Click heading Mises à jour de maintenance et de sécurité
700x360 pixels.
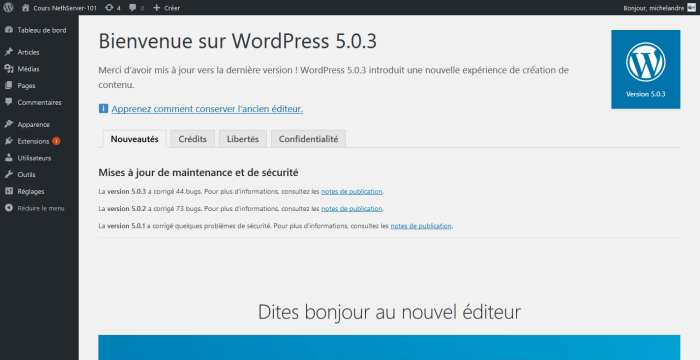pos(198,172)
